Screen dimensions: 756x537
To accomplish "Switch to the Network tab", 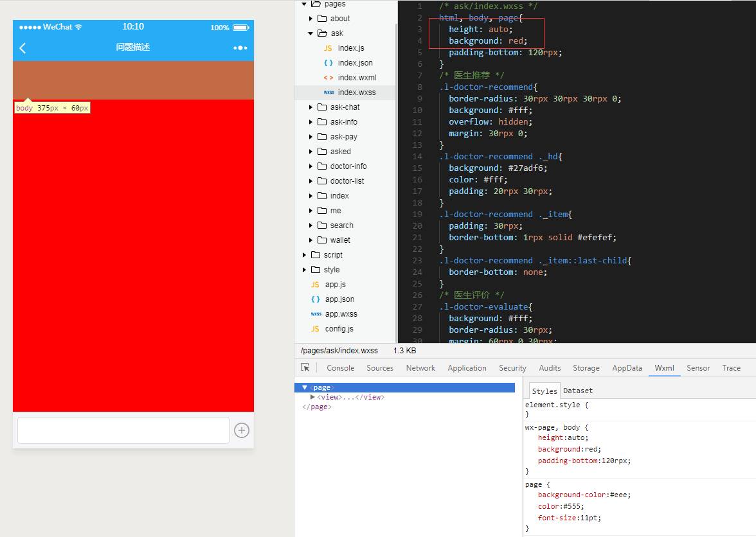I will click(x=420, y=368).
